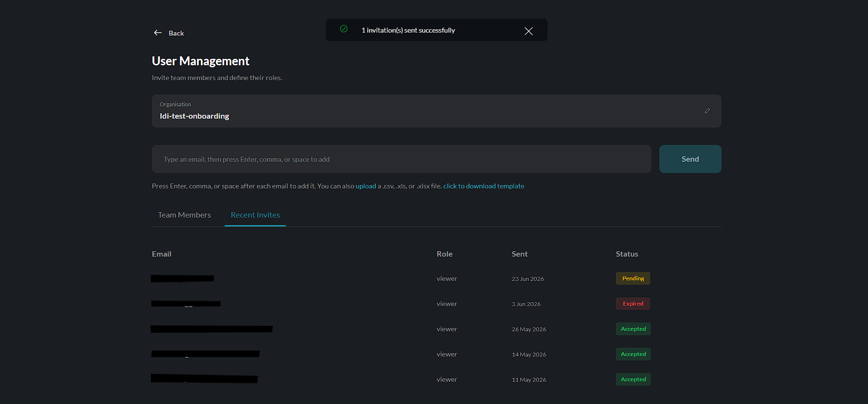Click the Expired status badge
The height and width of the screenshot is (404, 868).
coord(633,304)
